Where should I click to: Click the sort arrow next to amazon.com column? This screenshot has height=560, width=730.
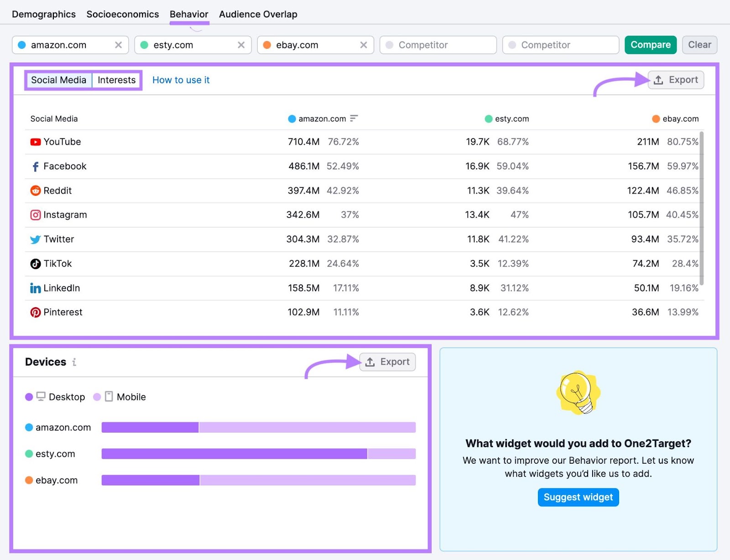click(x=354, y=119)
